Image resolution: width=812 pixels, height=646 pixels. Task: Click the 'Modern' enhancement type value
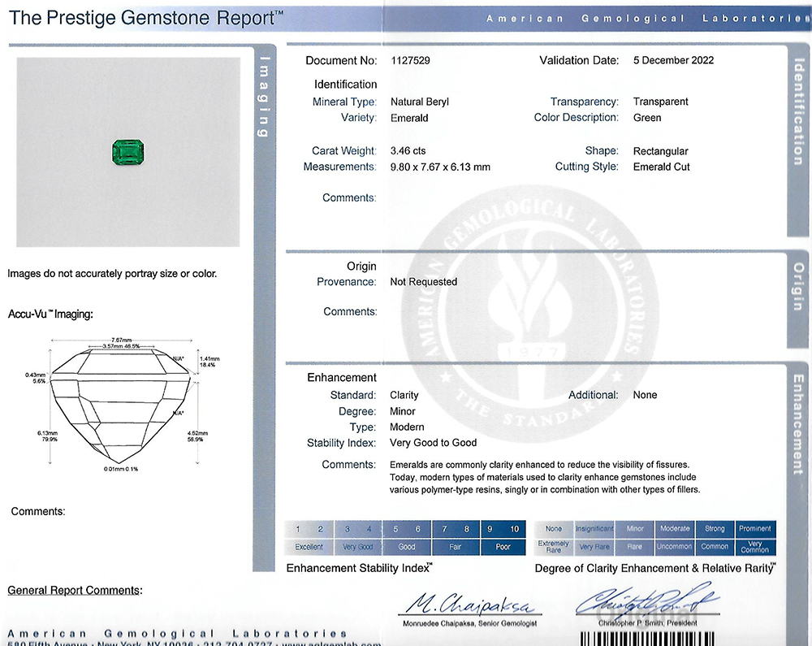[x=407, y=427]
